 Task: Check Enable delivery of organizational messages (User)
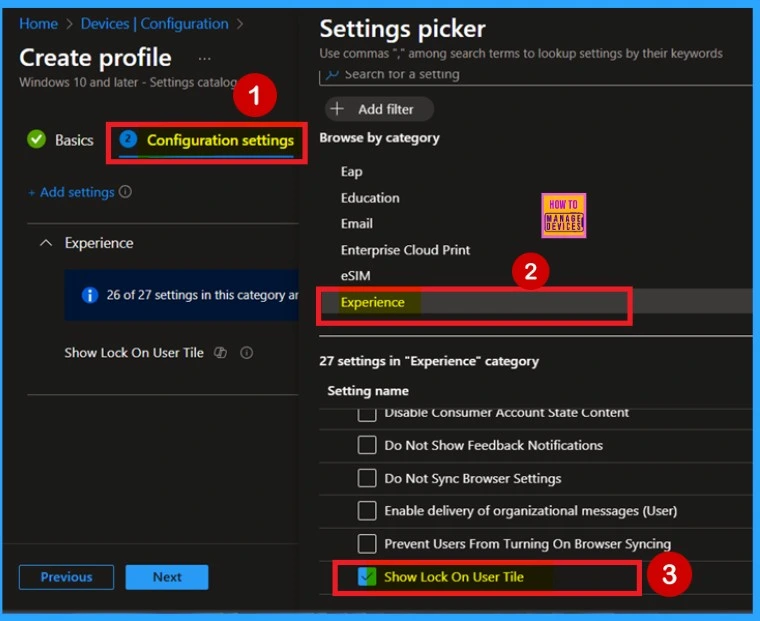click(x=367, y=510)
